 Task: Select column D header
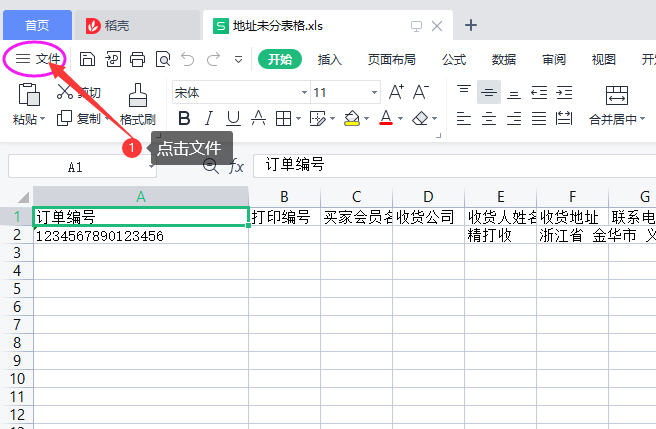point(428,196)
